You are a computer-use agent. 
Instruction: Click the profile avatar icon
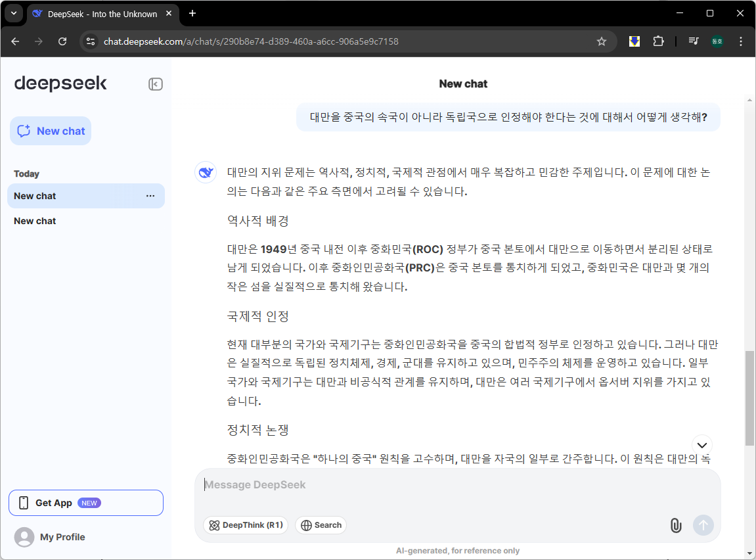(24, 537)
